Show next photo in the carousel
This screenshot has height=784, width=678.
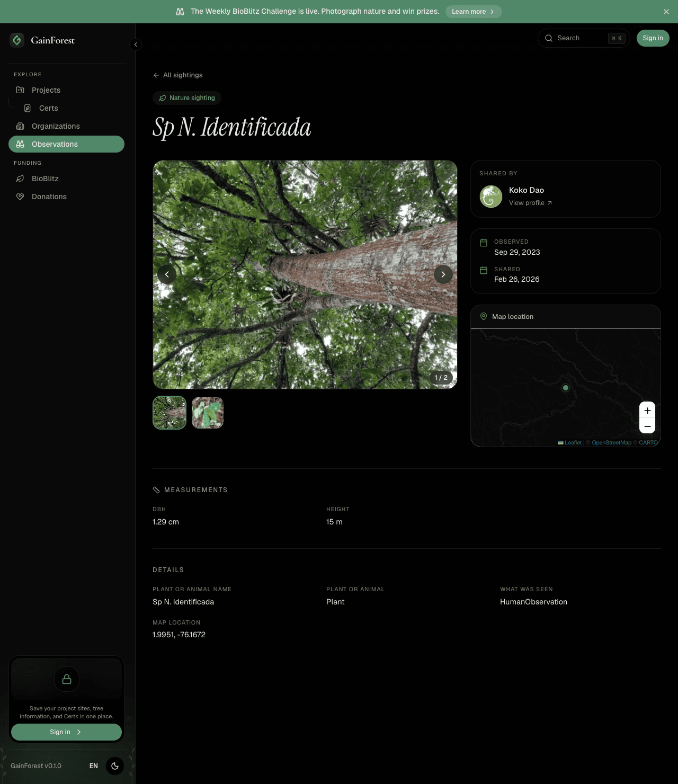point(443,274)
